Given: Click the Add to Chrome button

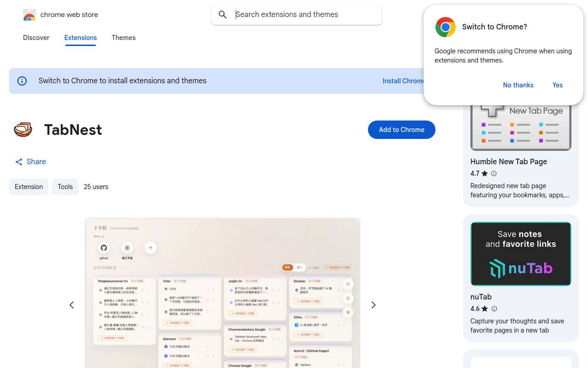Looking at the screenshot, I should click(x=401, y=130).
